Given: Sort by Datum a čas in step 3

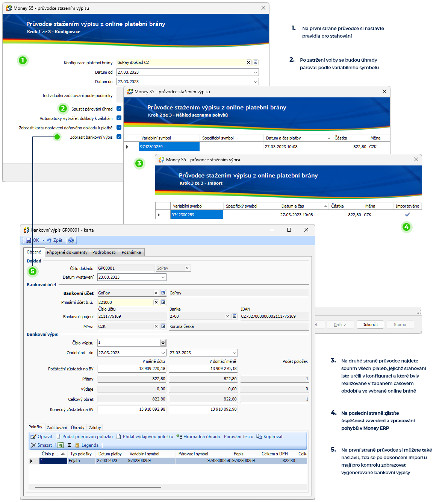Looking at the screenshot, I should tap(304, 206).
